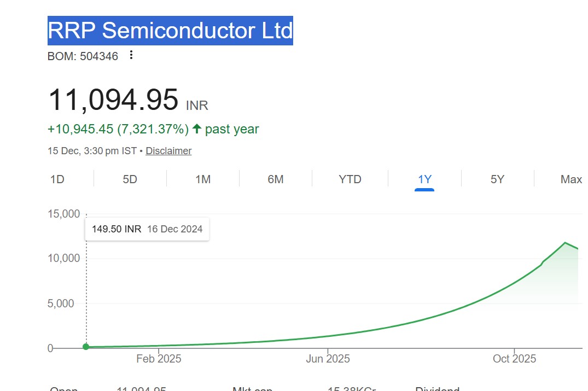Image resolution: width=588 pixels, height=391 pixels.
Task: Switch to the 5Y view
Action: coord(497,179)
